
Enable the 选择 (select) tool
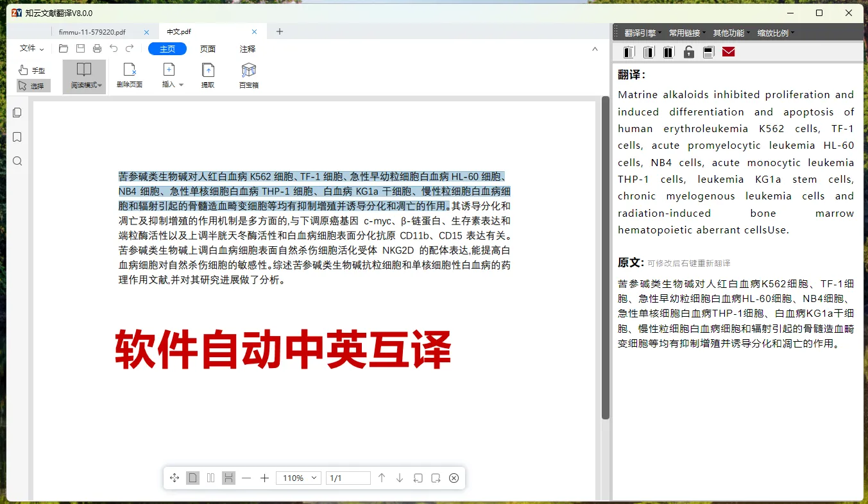32,85
